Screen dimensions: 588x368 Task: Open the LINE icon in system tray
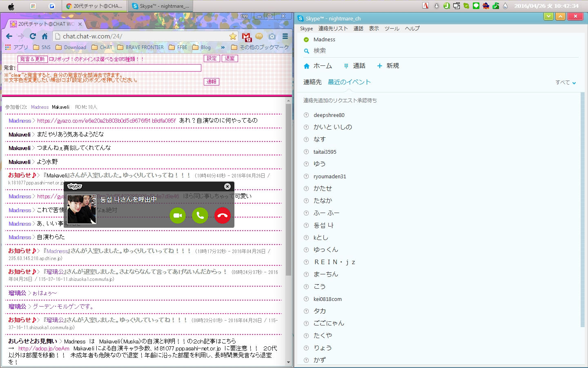click(x=476, y=6)
